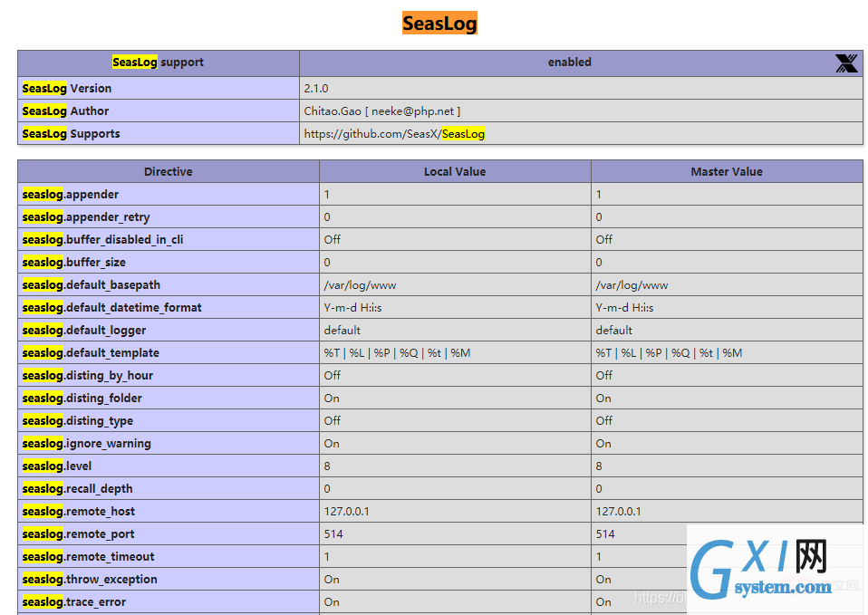Select the SeasLog support header cell
Screen dimensions: 868x615
click(x=159, y=62)
